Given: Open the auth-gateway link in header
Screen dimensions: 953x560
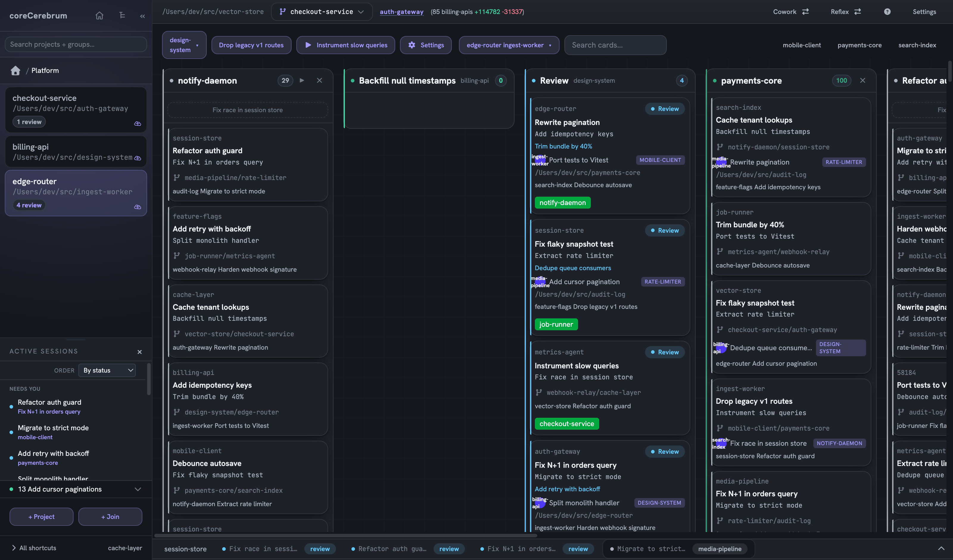Looking at the screenshot, I should (402, 12).
